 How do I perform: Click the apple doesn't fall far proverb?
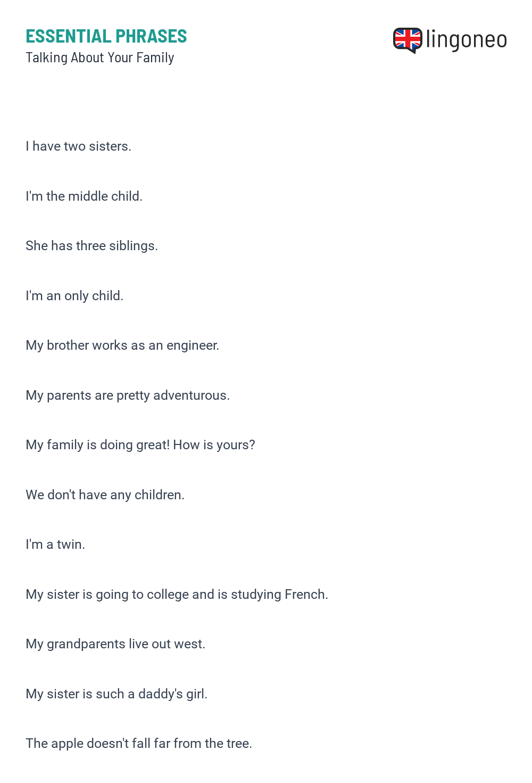[139, 744]
